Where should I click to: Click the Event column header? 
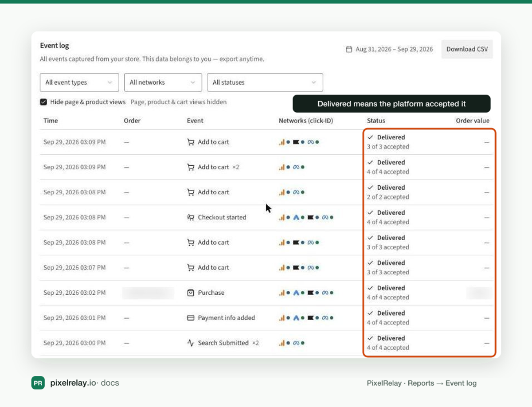195,121
